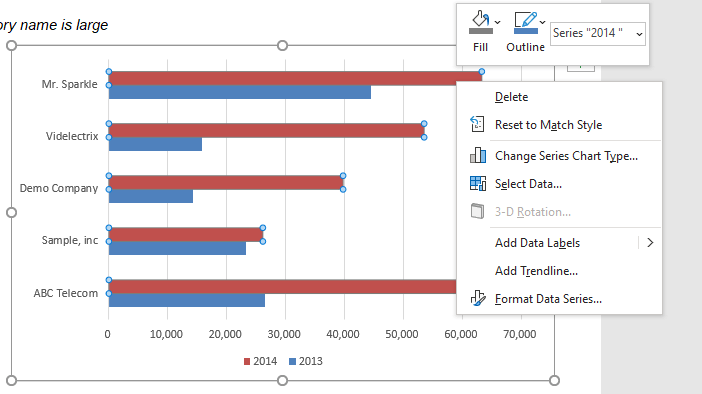Click the 30,000 axis value

point(284,334)
